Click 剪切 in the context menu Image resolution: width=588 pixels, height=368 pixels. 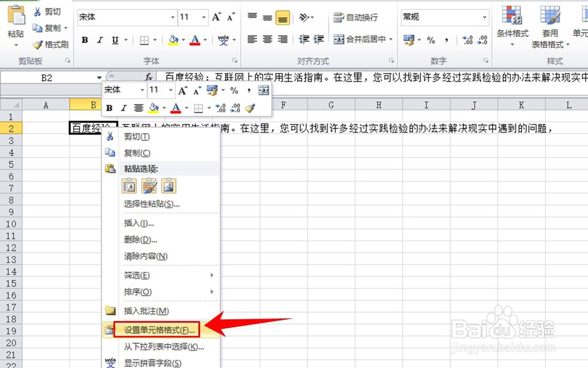pos(135,136)
